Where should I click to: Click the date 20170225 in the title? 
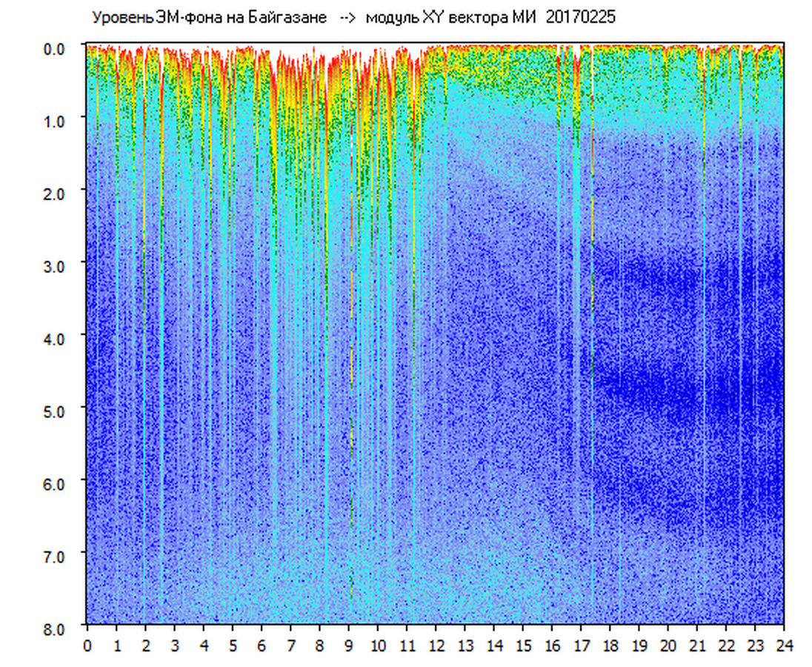coord(580,18)
